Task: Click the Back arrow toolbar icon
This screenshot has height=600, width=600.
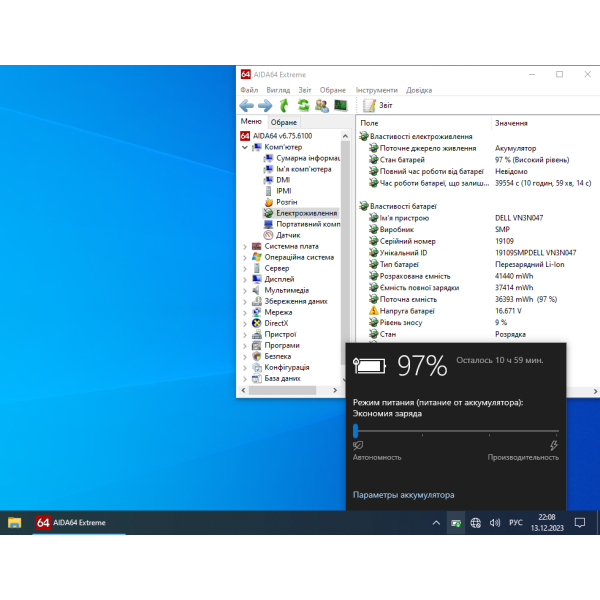Action: (247, 105)
